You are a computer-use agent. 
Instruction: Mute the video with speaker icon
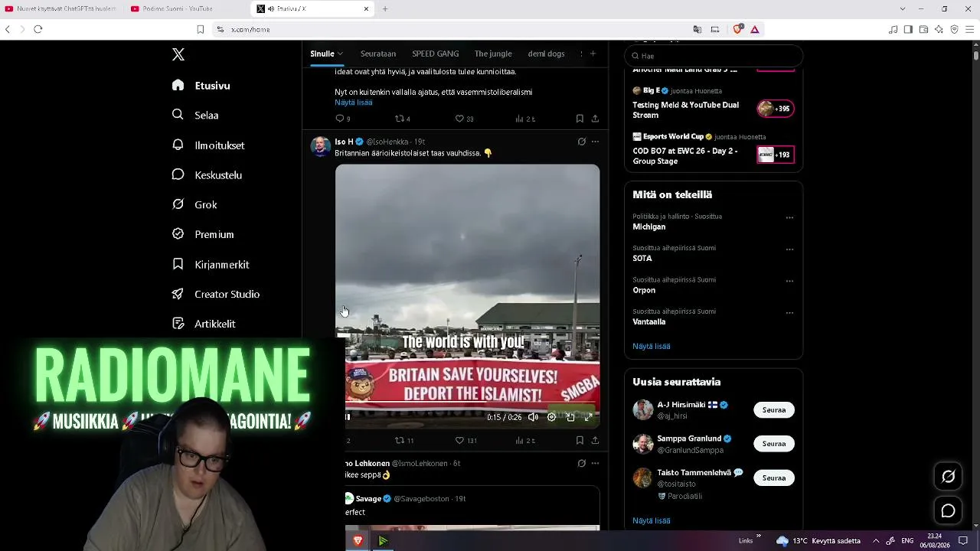[x=533, y=417]
